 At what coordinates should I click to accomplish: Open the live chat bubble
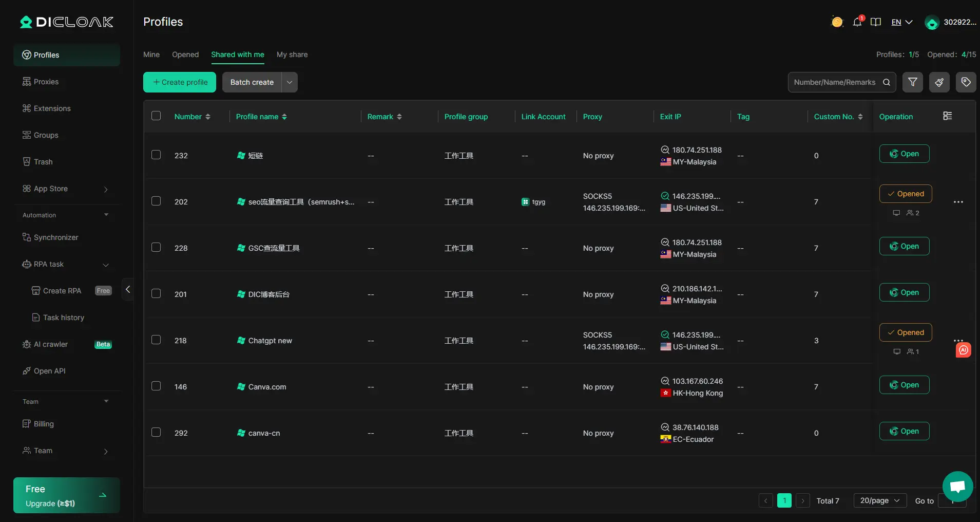(957, 486)
